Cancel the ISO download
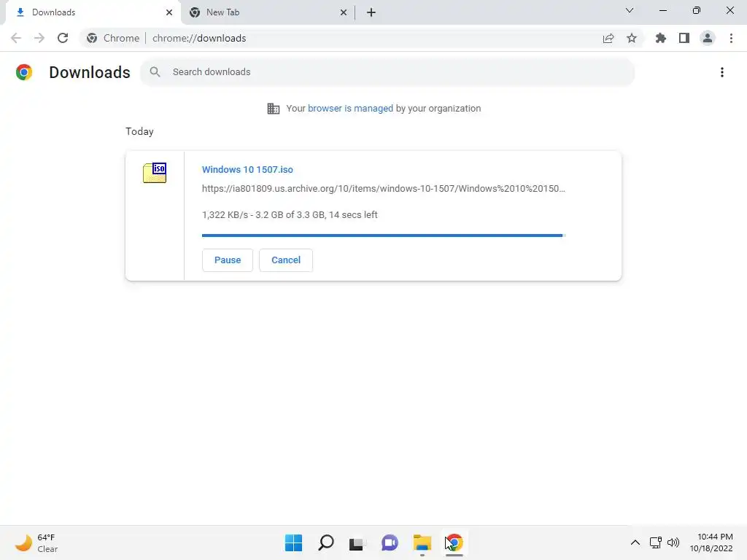 coord(286,260)
